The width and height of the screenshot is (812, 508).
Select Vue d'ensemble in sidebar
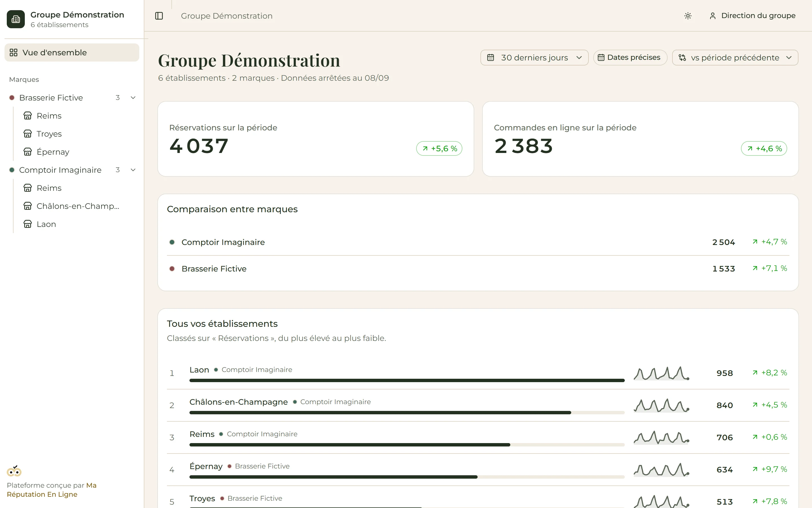tap(72, 52)
